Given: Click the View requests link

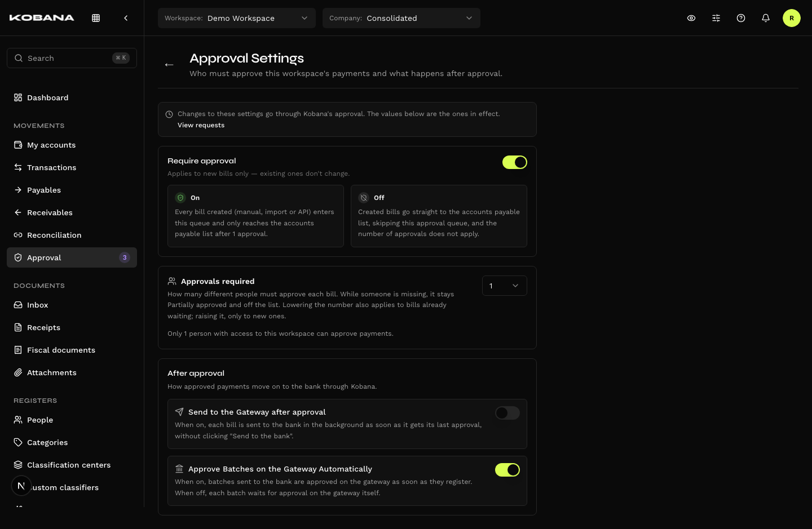Looking at the screenshot, I should (201, 125).
